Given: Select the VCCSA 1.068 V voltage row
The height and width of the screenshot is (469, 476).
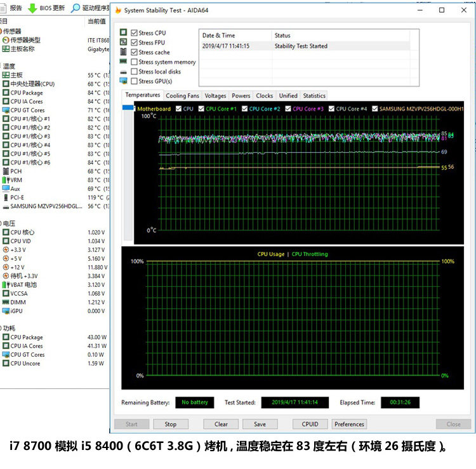Looking at the screenshot, I should click(55, 294).
